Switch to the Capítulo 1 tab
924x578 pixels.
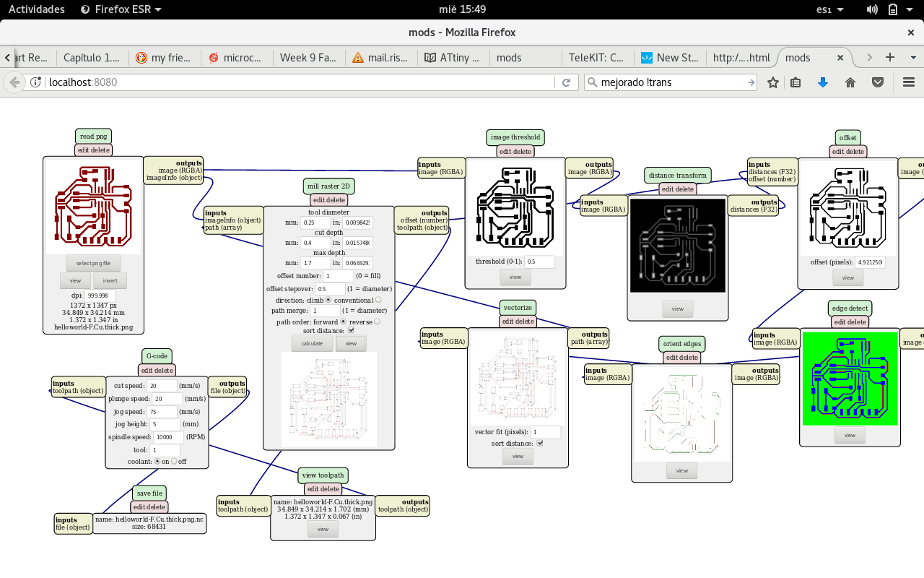(92, 58)
